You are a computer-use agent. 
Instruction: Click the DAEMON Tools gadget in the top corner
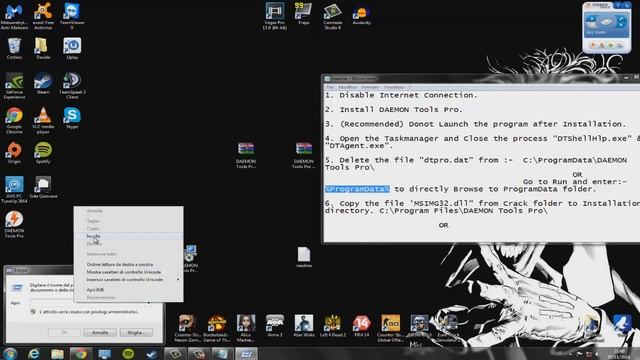pos(606,27)
